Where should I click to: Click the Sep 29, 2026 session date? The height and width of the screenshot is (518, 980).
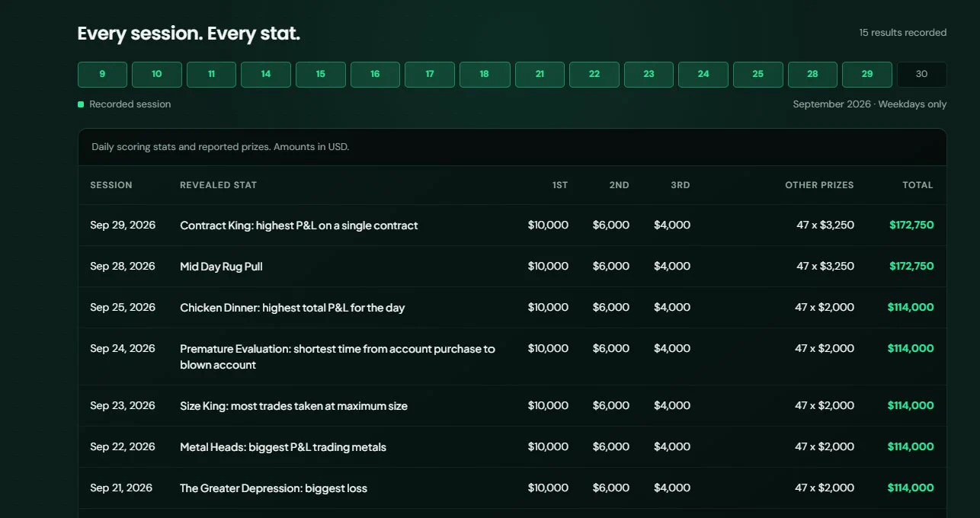(x=123, y=225)
